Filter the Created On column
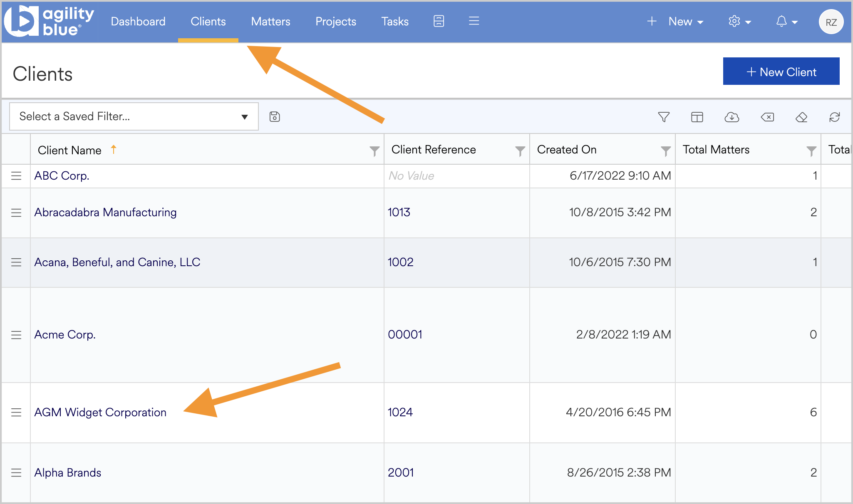Image resolution: width=853 pixels, height=504 pixels. pos(666,151)
